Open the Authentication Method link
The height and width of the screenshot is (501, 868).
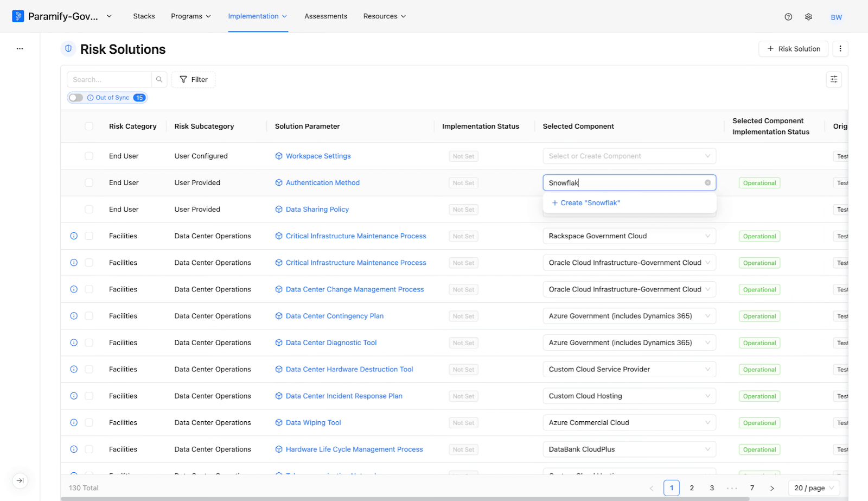323,183
